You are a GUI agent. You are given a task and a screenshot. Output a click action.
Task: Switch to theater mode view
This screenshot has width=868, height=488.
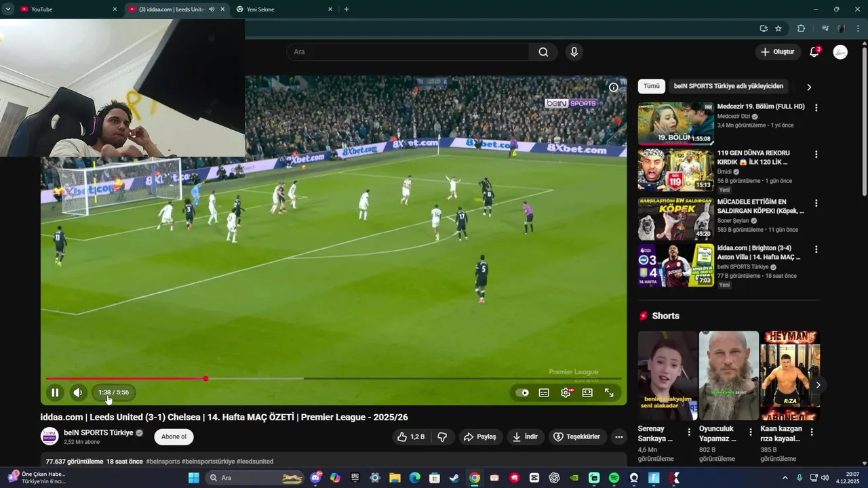coord(587,392)
